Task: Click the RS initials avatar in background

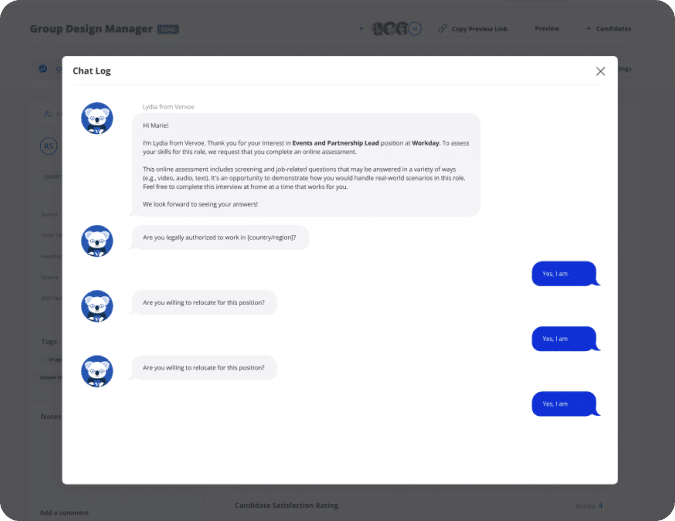Action: click(x=49, y=146)
